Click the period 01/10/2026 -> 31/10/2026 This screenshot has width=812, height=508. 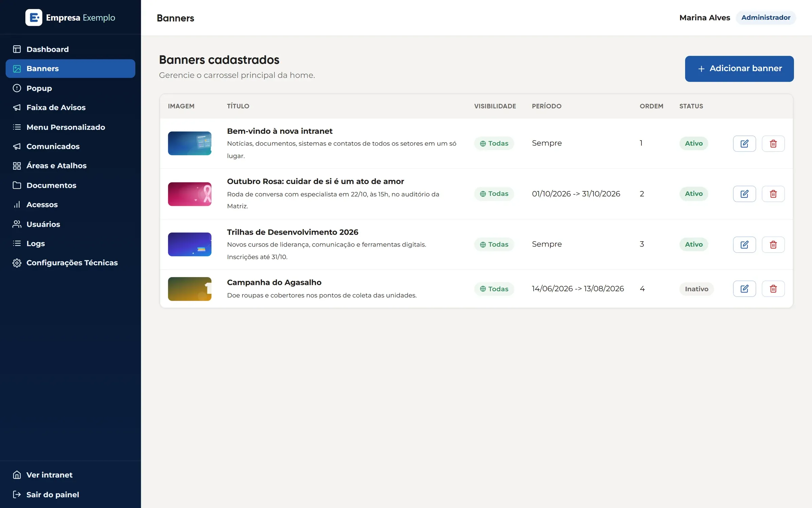576,194
